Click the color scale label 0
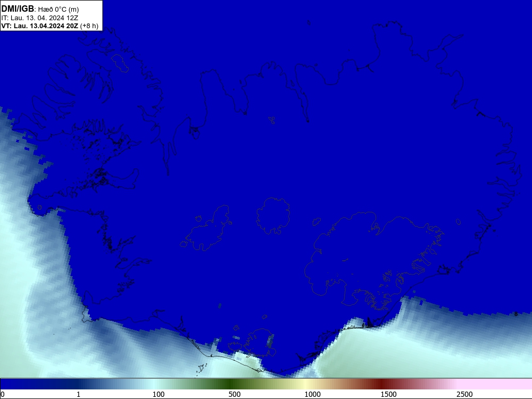The image size is (532, 399). tap(3, 394)
